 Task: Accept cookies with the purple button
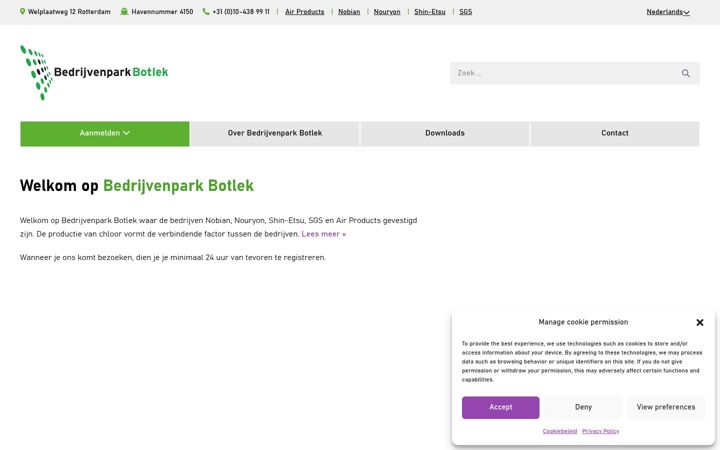click(x=501, y=407)
